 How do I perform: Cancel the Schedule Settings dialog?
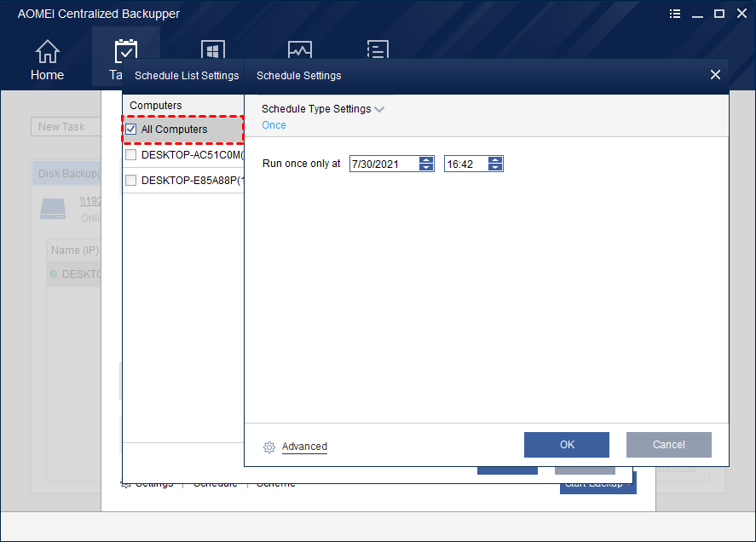[669, 445]
